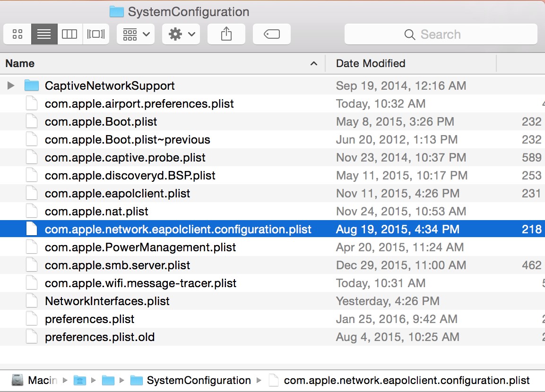Expand the CaptiveNetworkSupport folder disclosure triangle
This screenshot has height=392, width=545.
pos(11,85)
